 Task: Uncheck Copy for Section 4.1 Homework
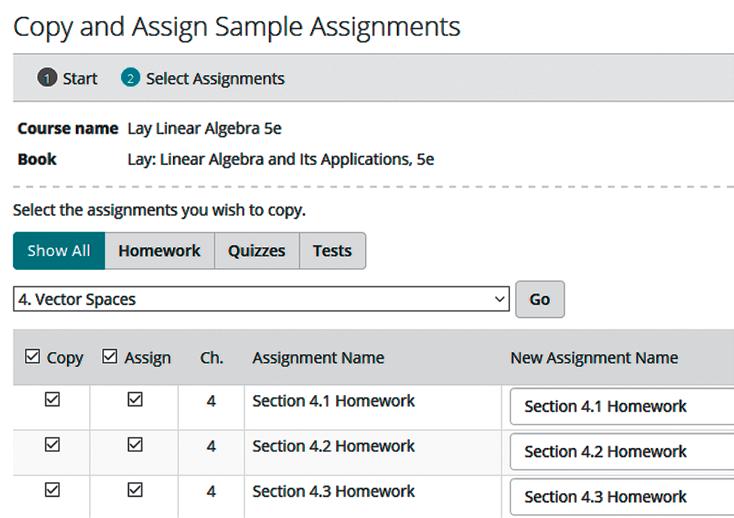tap(52, 400)
